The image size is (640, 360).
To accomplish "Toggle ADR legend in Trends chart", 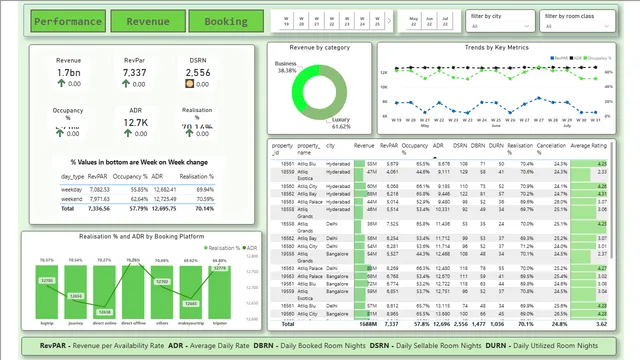I will tap(576, 58).
